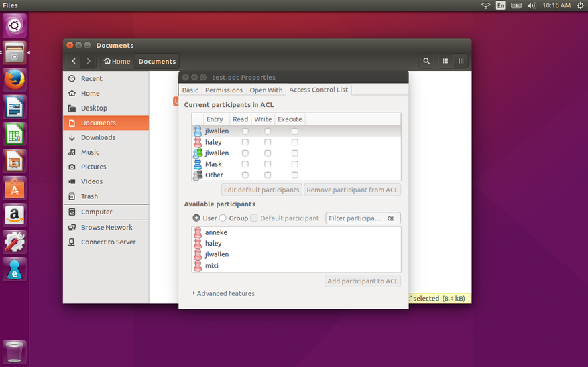Check Read permission for haley
This screenshot has width=588, height=367.
click(245, 142)
